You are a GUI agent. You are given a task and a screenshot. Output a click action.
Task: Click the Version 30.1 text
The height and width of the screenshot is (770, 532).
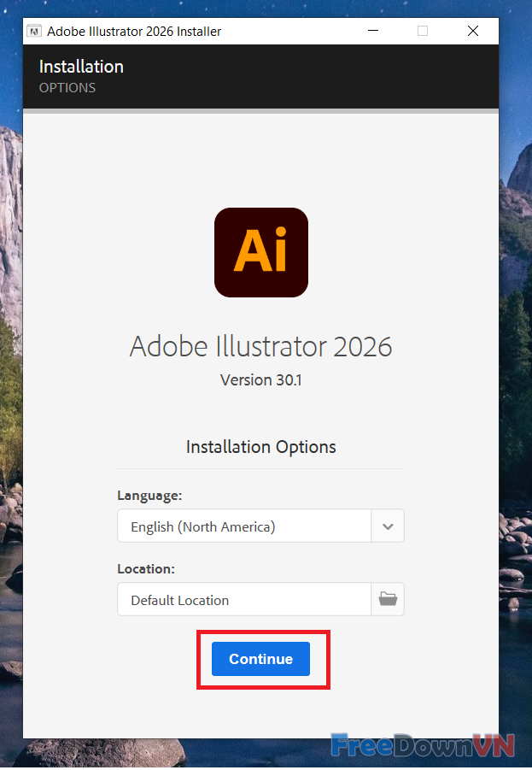click(260, 379)
